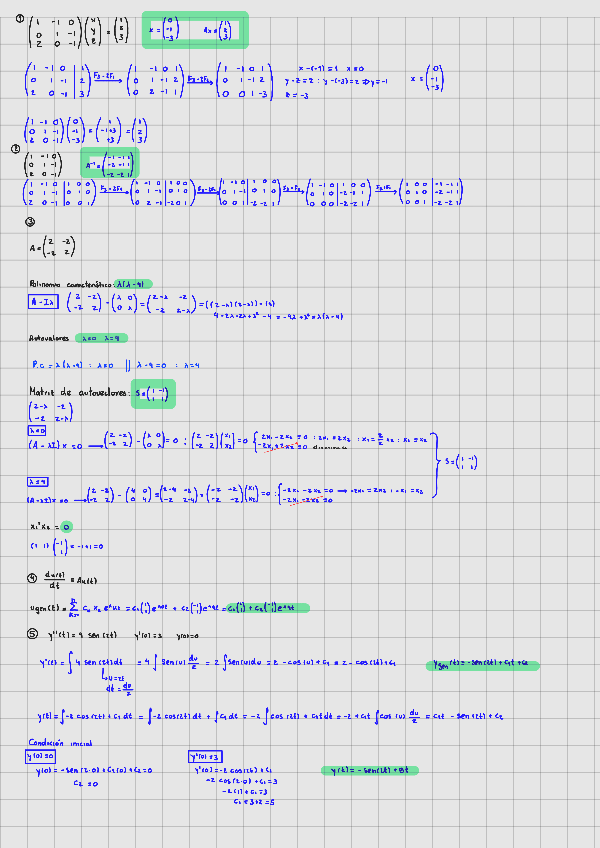Select the 'P.C = λ(λ-4)' line

[116, 365]
